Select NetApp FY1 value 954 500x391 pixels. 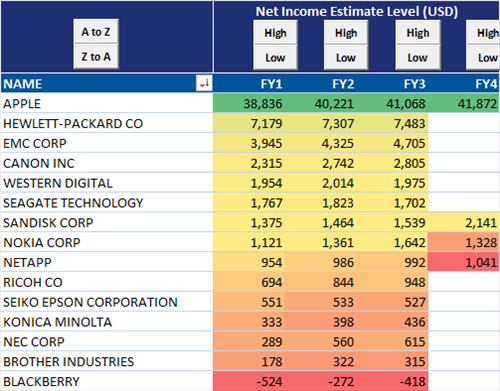pos(249,262)
